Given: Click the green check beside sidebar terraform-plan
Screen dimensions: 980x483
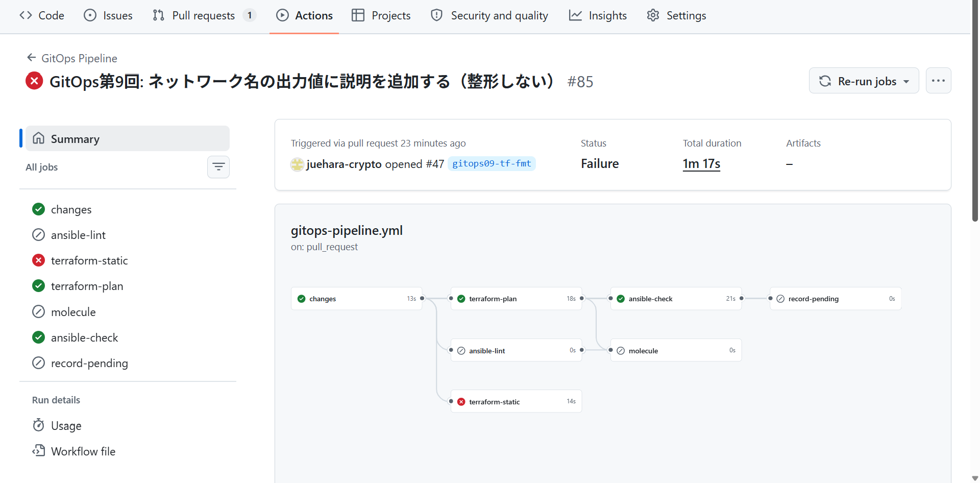Looking at the screenshot, I should pyautogui.click(x=38, y=285).
